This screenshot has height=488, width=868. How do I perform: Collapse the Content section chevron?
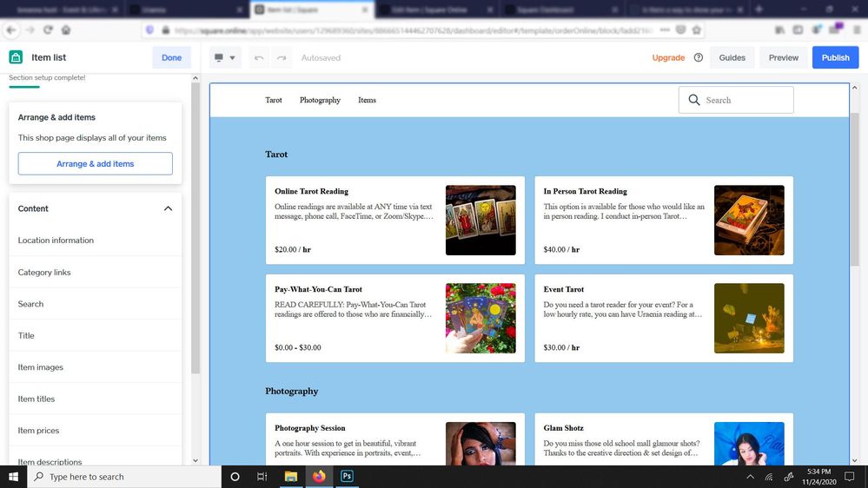click(x=168, y=208)
